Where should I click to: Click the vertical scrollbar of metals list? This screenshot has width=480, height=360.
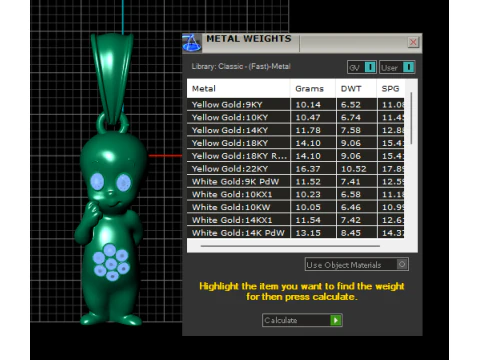tap(411, 118)
